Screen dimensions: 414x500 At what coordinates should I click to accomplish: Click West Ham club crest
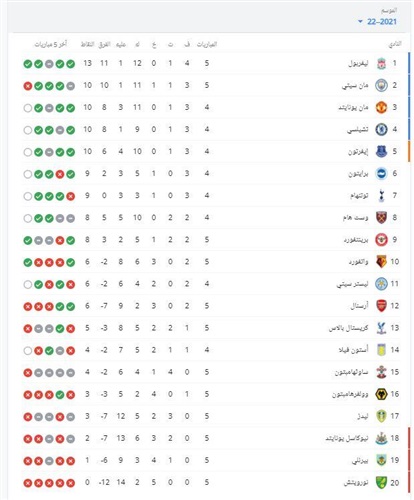(381, 218)
